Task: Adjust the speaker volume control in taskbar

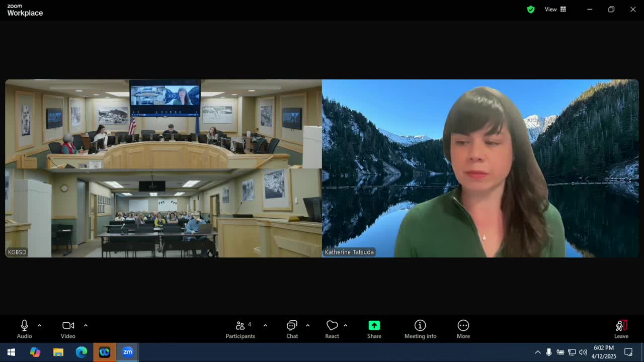Action: 583,352
